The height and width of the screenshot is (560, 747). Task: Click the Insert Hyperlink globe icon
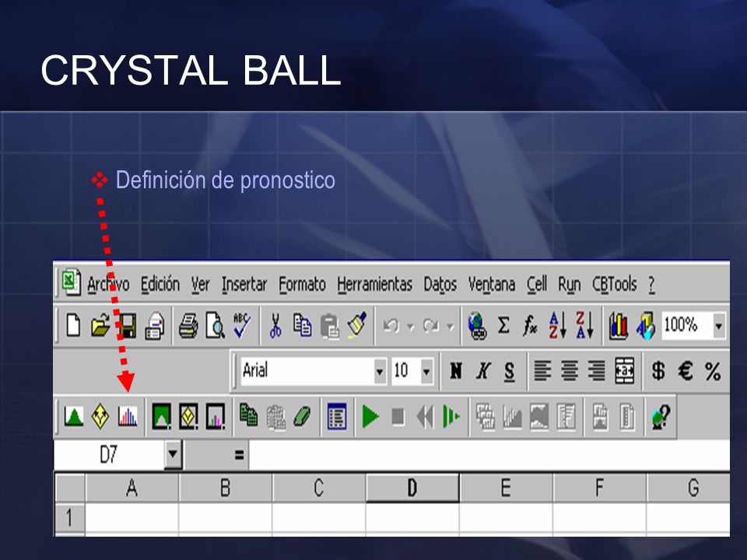(x=477, y=326)
